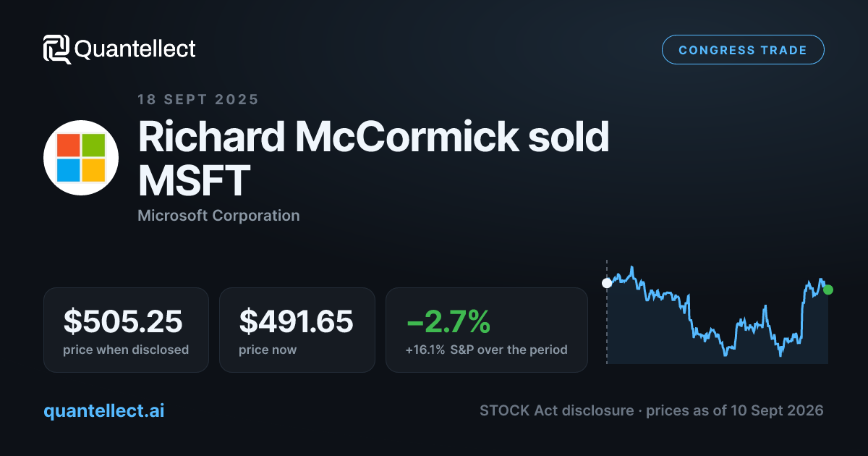Click the $505.25 price when disclosed card
The width and height of the screenshot is (868, 456).
[x=126, y=330]
